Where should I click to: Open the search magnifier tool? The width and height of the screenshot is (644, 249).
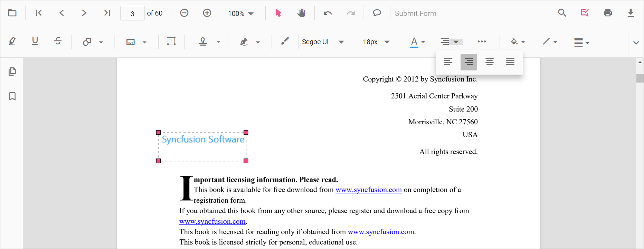(562, 13)
